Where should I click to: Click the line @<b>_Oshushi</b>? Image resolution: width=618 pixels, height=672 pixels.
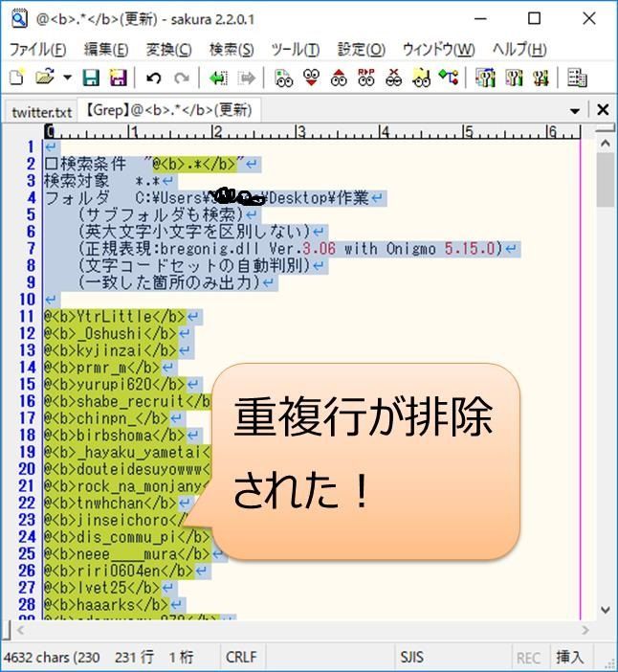(x=111, y=334)
